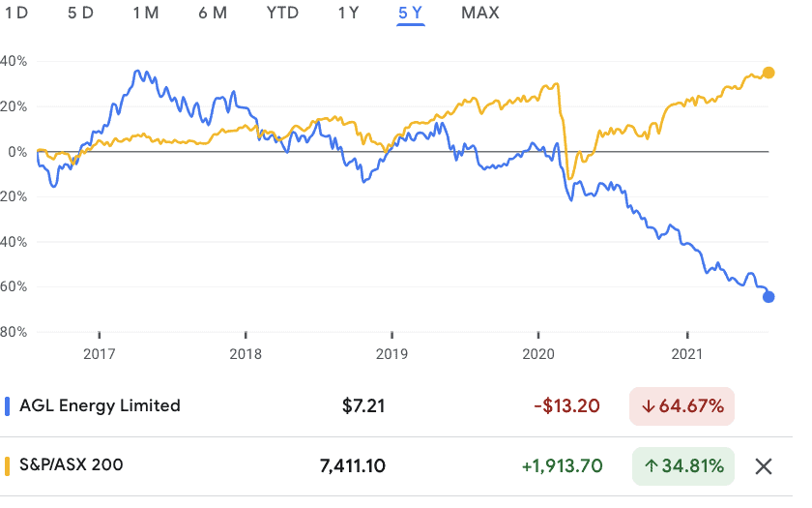The height and width of the screenshot is (508, 812).
Task: Click the yellow endpoint dot on chart
Action: (768, 73)
